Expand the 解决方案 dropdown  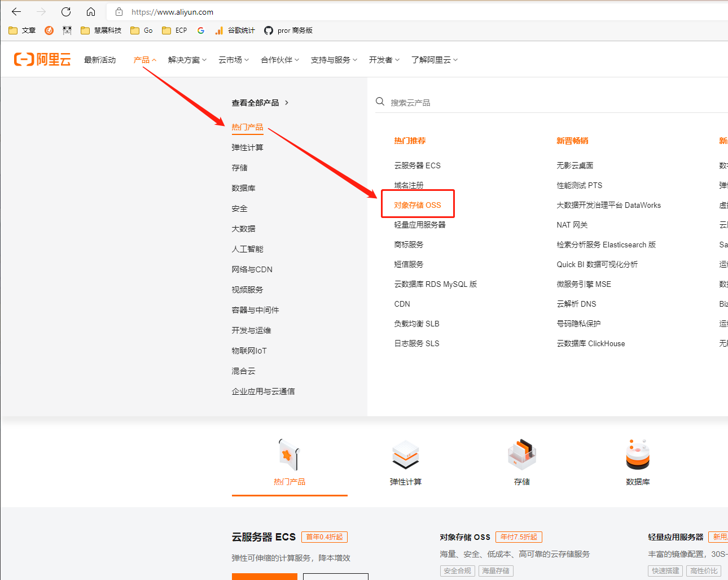click(187, 60)
